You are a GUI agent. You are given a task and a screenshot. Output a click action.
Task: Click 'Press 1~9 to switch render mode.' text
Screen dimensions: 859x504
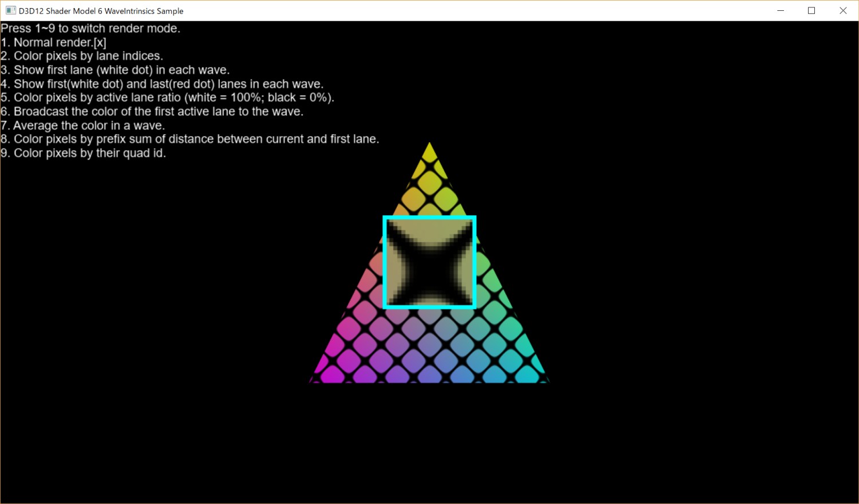coord(90,29)
